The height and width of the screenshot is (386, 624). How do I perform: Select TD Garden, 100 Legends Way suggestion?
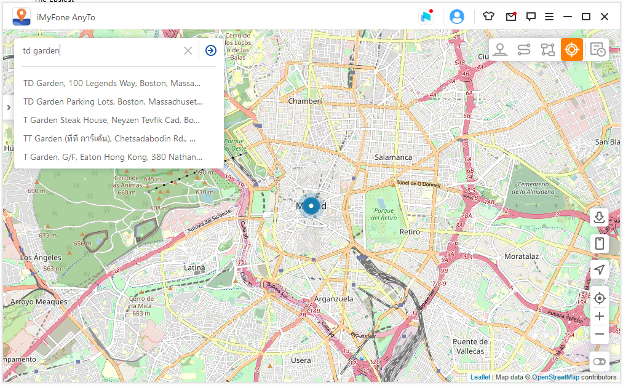click(112, 83)
